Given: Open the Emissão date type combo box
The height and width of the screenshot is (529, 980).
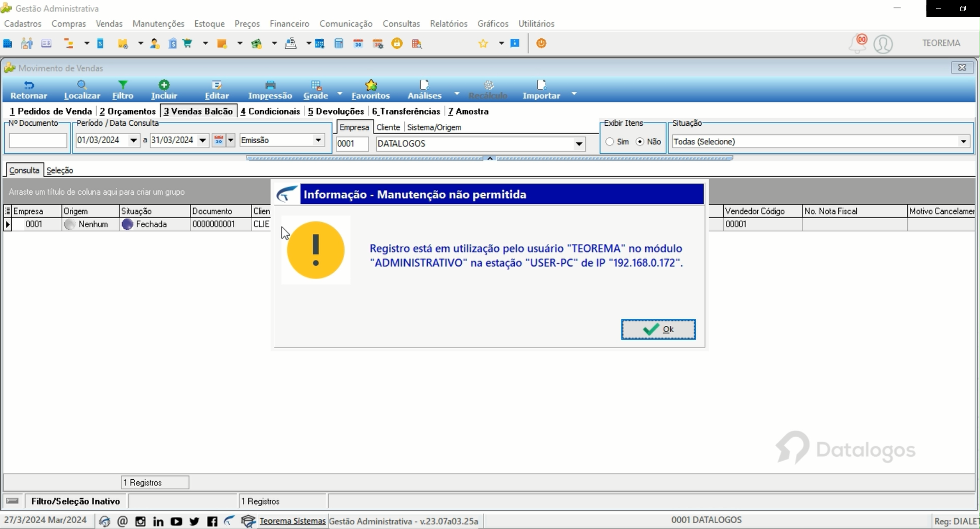Looking at the screenshot, I should point(282,140).
